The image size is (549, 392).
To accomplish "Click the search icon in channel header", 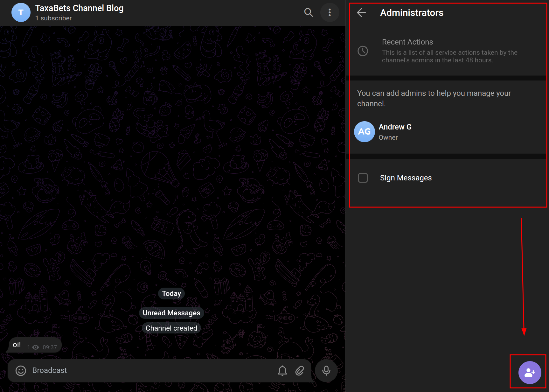I will (x=308, y=12).
